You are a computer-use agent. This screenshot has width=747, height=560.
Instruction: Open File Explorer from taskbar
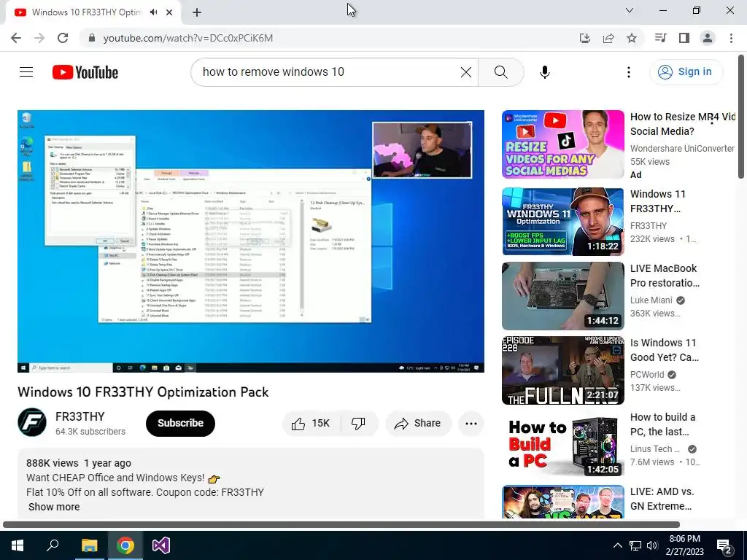(89, 545)
